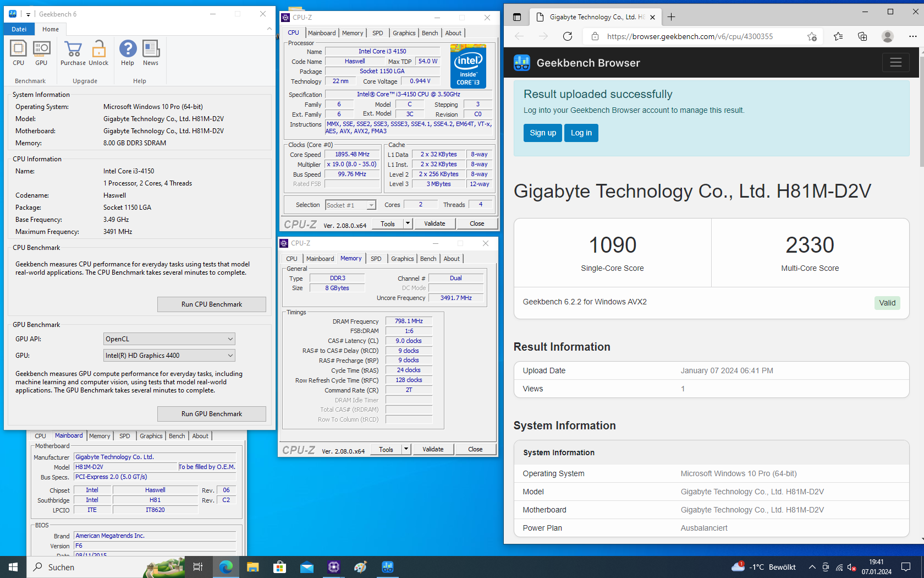Open the notification center icon
This screenshot has width=924, height=578.
click(906, 567)
